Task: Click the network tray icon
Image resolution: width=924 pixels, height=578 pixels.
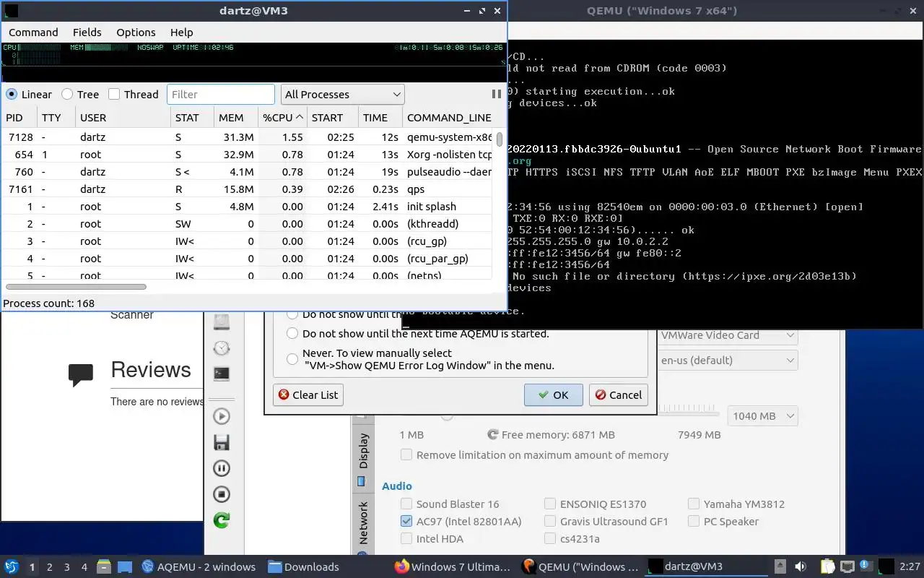Action: coord(847,566)
